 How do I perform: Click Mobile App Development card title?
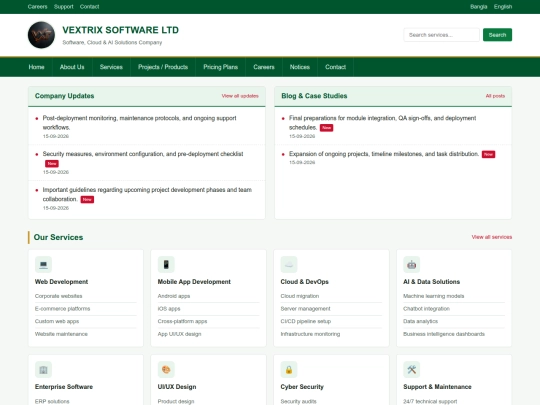[x=194, y=282]
